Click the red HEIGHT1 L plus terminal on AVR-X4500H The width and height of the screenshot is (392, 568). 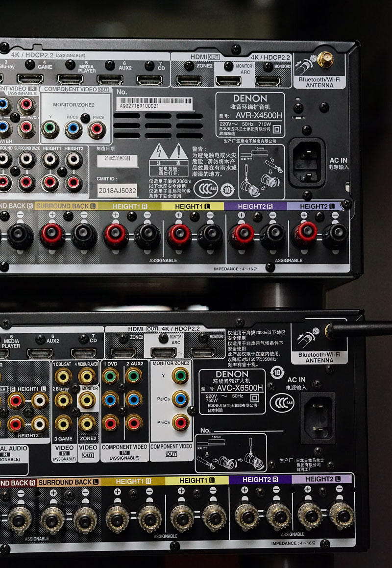[x=179, y=237]
